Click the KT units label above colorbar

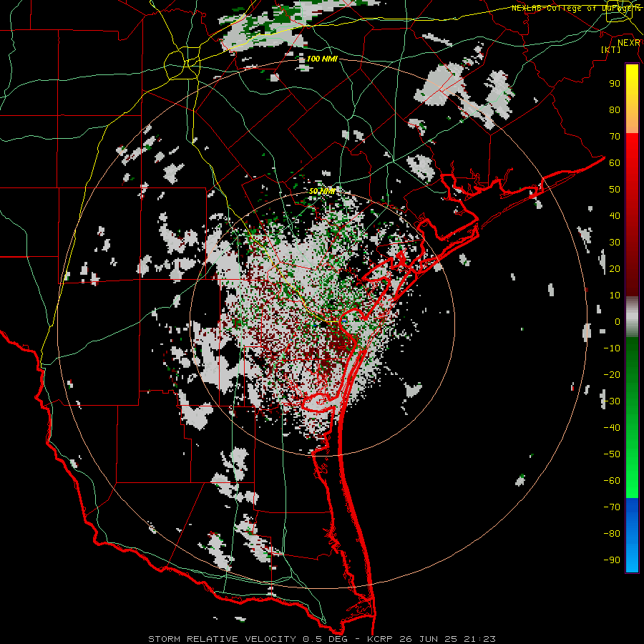611,49
